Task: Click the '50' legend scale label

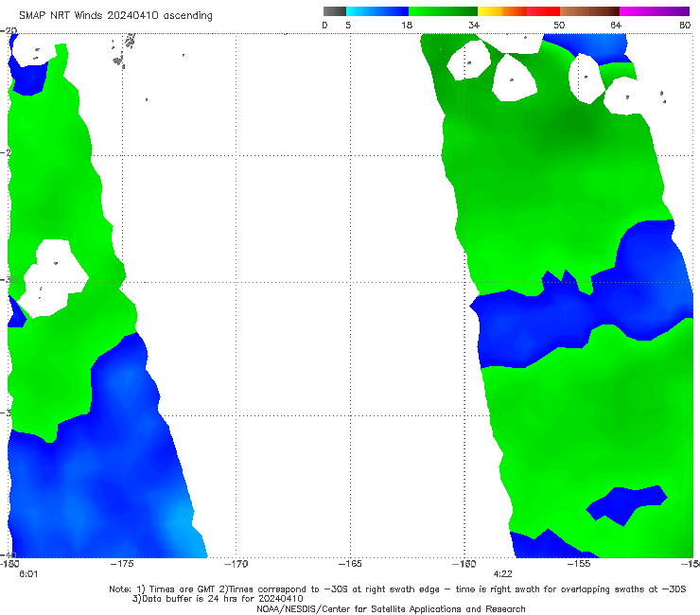Action: 559,26
